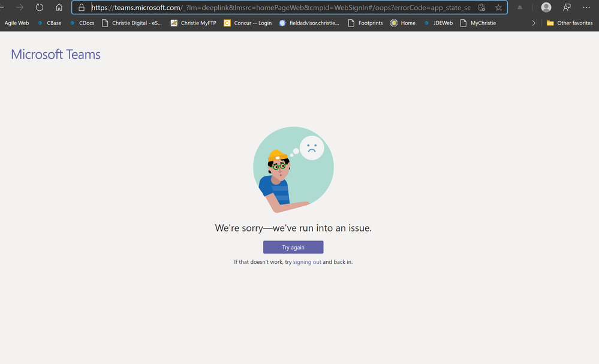Expand more bookmarks chevron
The height and width of the screenshot is (364, 599).
click(x=534, y=23)
